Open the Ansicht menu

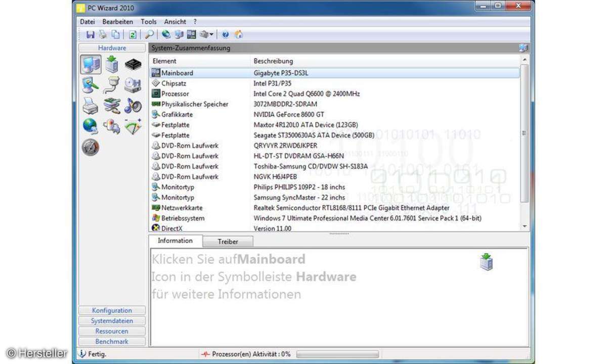pyautogui.click(x=175, y=22)
